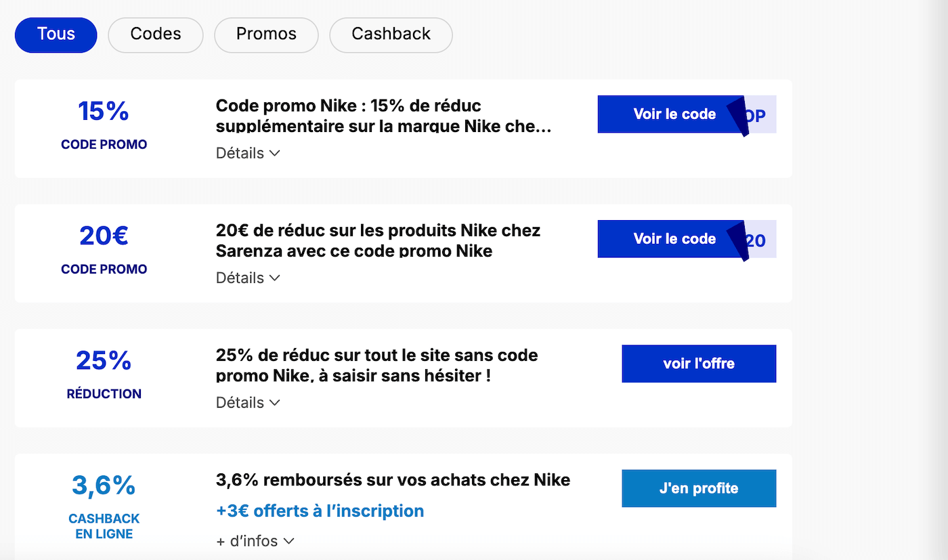Open the 25% réduction offer title
The image size is (948, 560).
pyautogui.click(x=376, y=365)
